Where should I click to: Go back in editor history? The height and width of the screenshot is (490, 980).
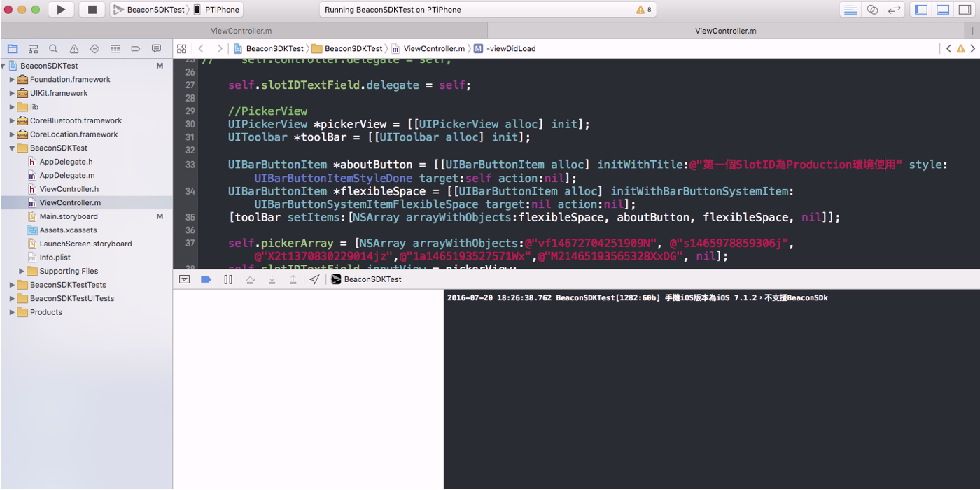[201, 49]
